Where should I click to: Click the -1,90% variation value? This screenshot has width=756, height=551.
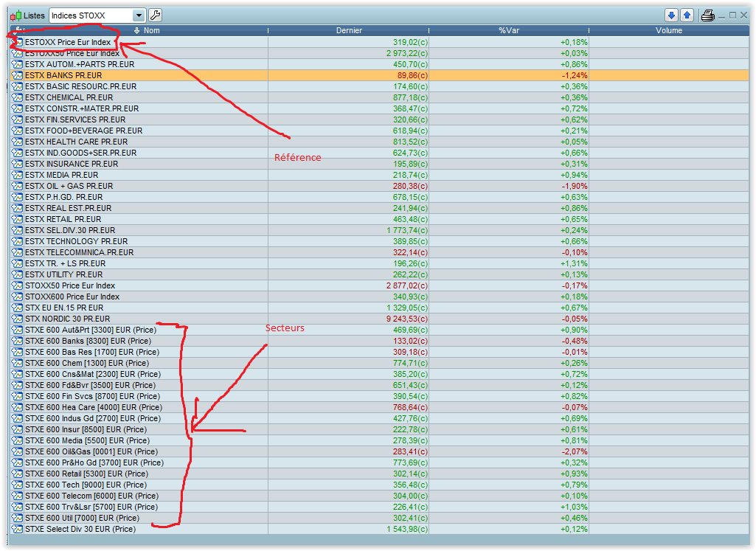point(575,186)
